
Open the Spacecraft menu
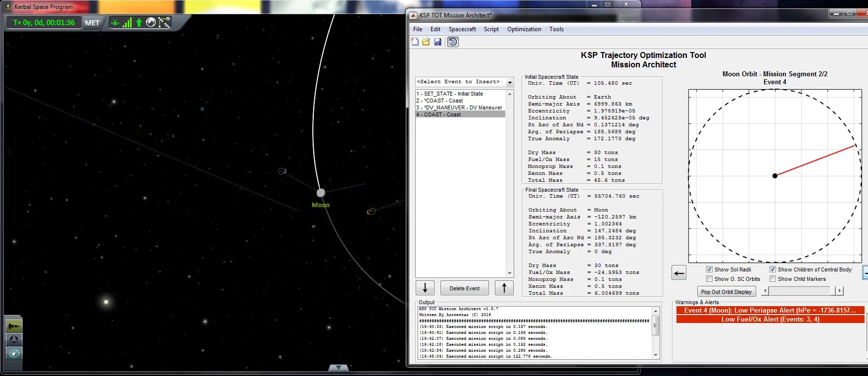click(x=462, y=29)
